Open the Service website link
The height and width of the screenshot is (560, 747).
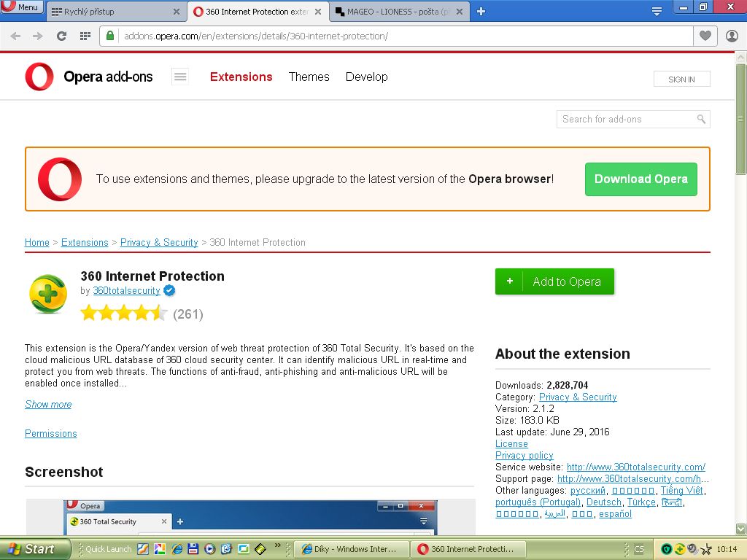click(636, 467)
